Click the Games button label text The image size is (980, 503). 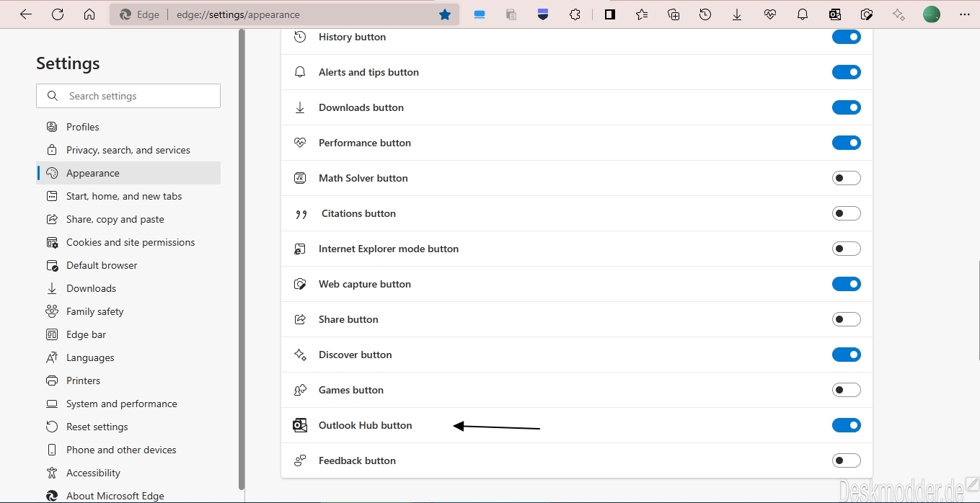click(351, 390)
